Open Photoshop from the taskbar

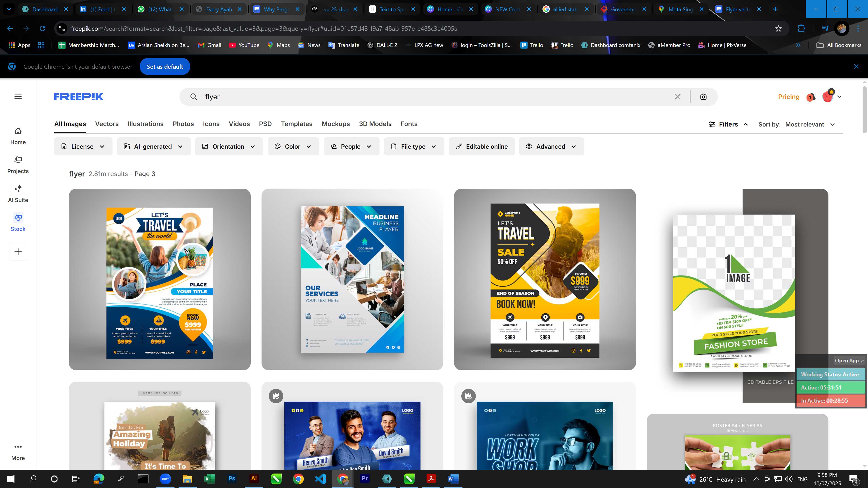232,479
